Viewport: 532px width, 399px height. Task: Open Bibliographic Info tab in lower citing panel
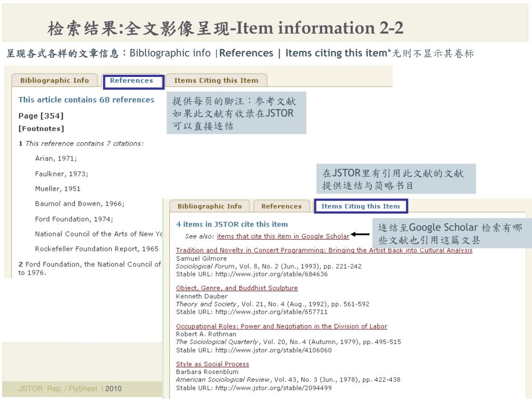[x=210, y=206]
